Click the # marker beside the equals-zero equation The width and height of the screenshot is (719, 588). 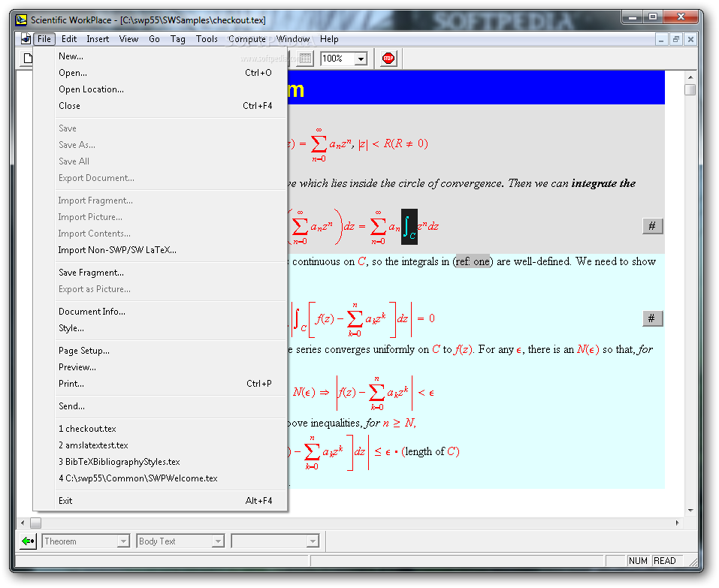tap(652, 318)
